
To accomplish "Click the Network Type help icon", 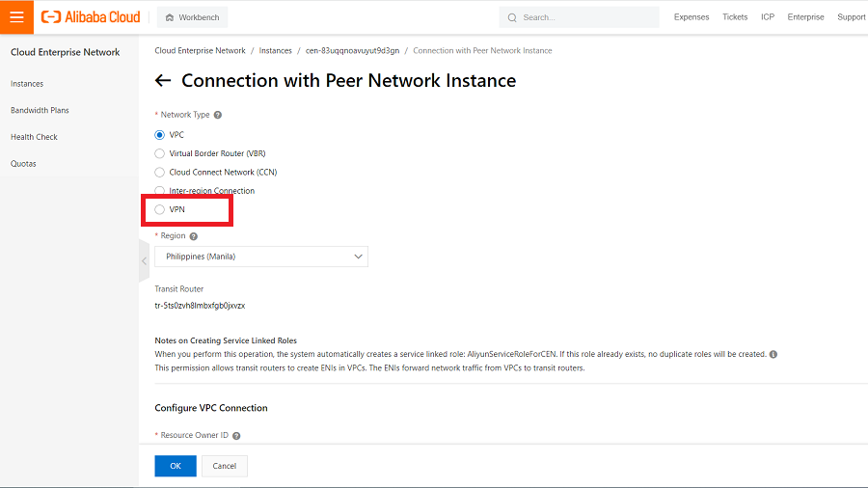I will [218, 115].
